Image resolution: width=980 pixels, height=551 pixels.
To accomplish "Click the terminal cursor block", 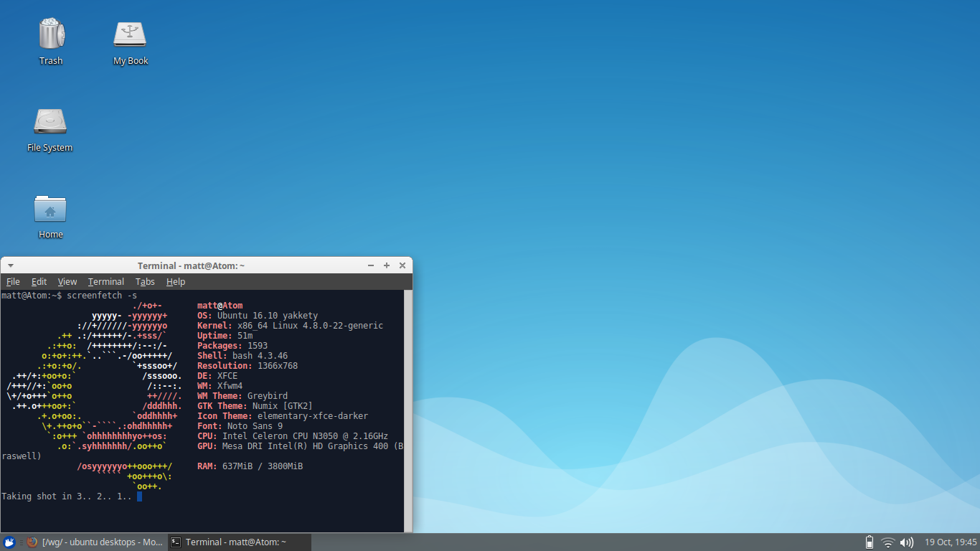I will (139, 496).
